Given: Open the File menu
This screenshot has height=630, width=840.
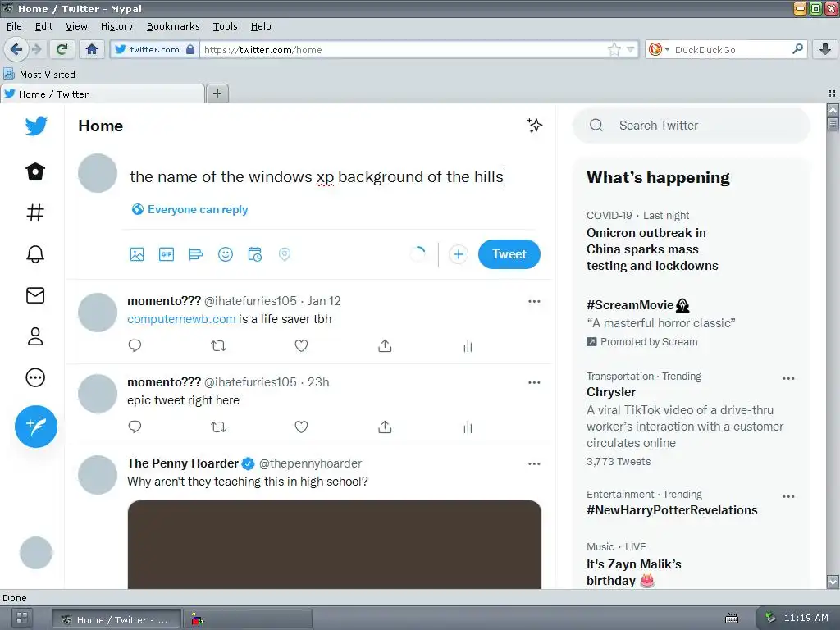Looking at the screenshot, I should (x=14, y=26).
